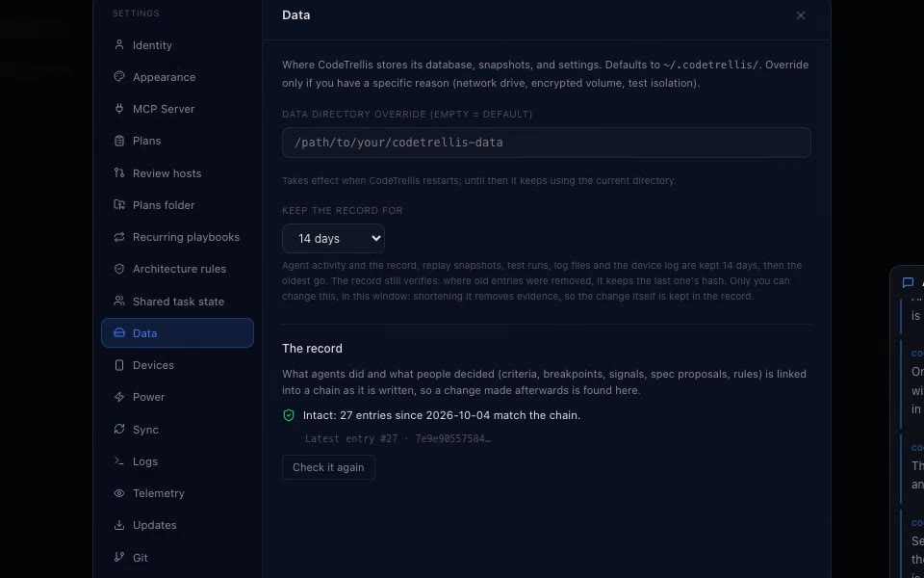
Task: Click the Shared task state users icon
Action: 119,301
